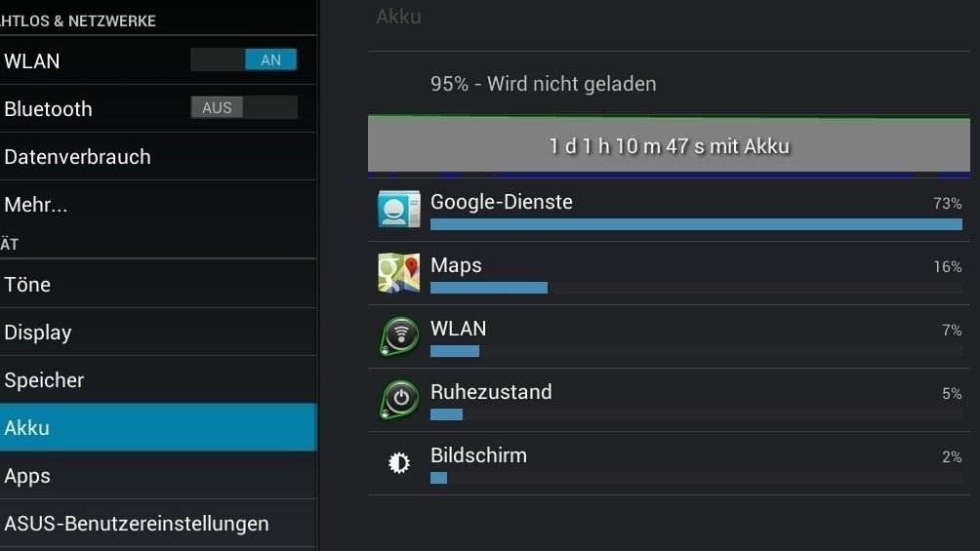Screen dimensions: 980x551
Task: Expand the Mehr... network options
Action: (158, 204)
